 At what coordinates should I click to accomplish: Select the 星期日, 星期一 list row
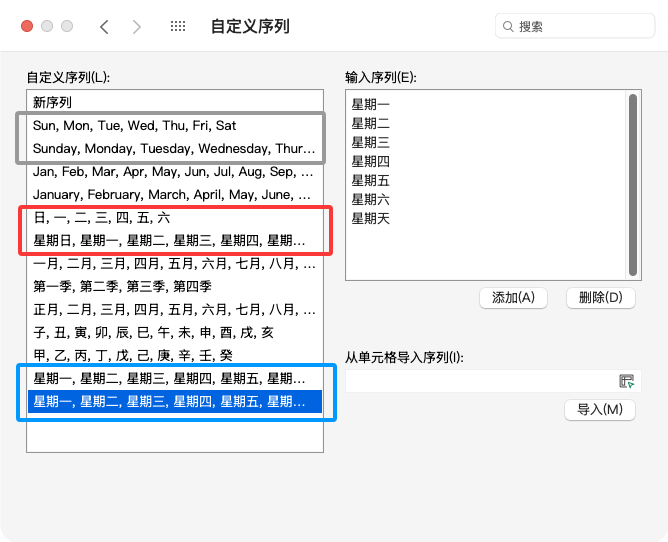tap(175, 240)
